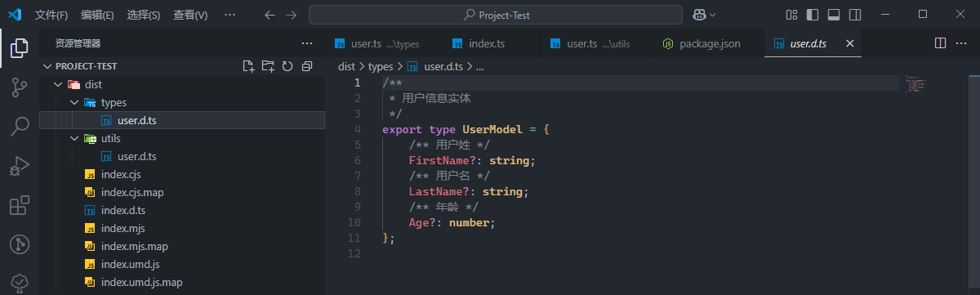
Task: Click the types breadcrumb segment
Action: tap(381, 67)
